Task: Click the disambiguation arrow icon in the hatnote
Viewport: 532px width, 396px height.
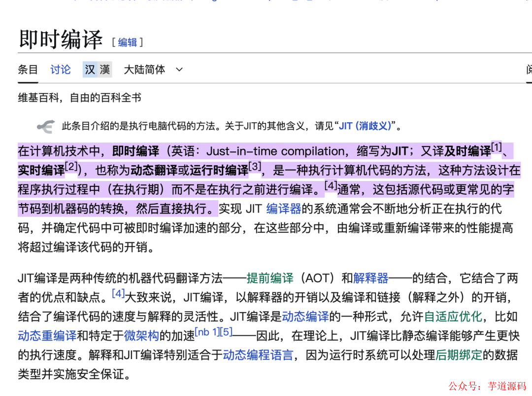Action: coord(45,126)
